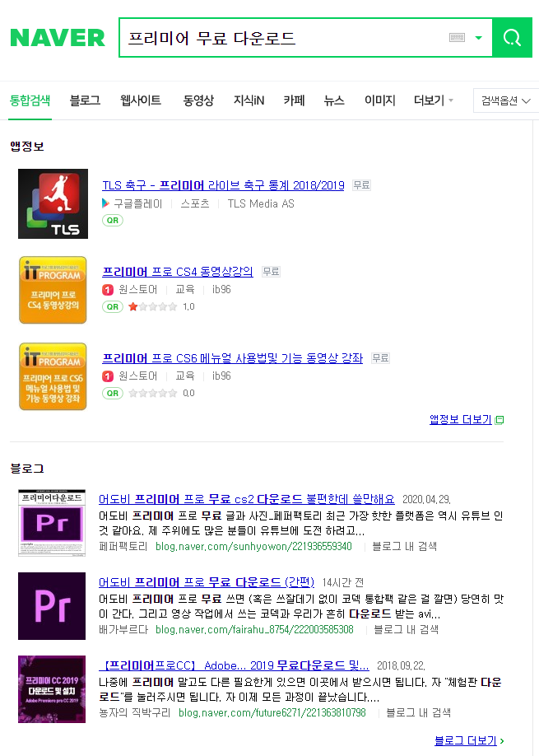The height and width of the screenshot is (756, 539).
Task: Click 블로그 내 검색 for 페퍼팩토리
Action: tap(404, 546)
